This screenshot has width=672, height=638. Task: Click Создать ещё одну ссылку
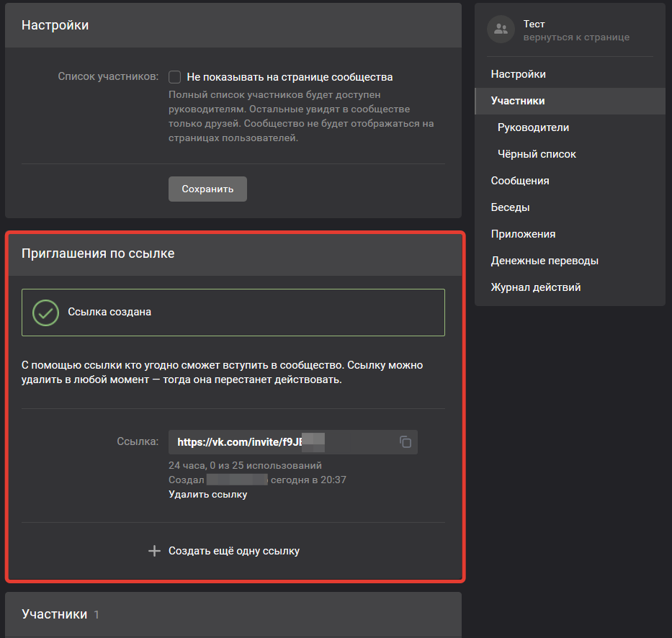233,551
